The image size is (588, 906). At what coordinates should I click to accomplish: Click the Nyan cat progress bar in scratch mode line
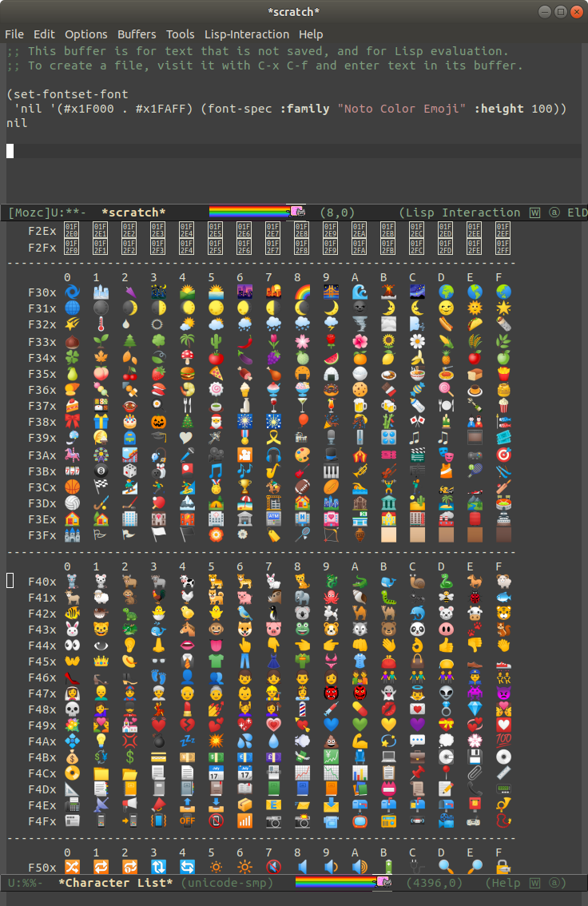(x=257, y=212)
